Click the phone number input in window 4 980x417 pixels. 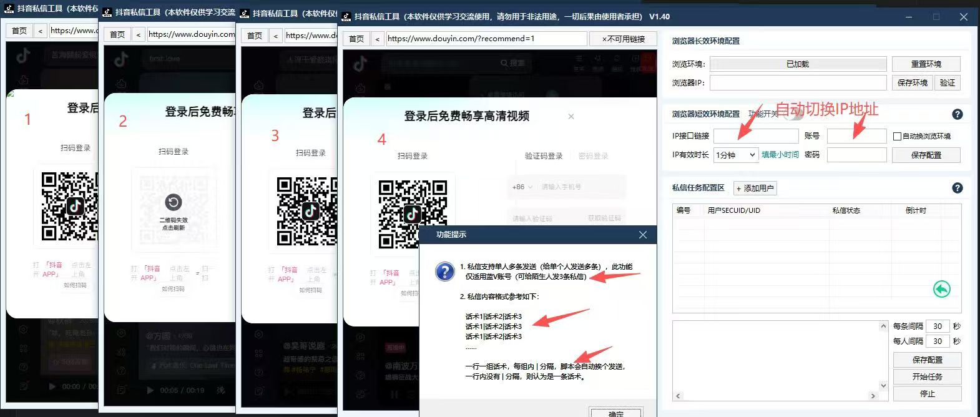pos(582,187)
